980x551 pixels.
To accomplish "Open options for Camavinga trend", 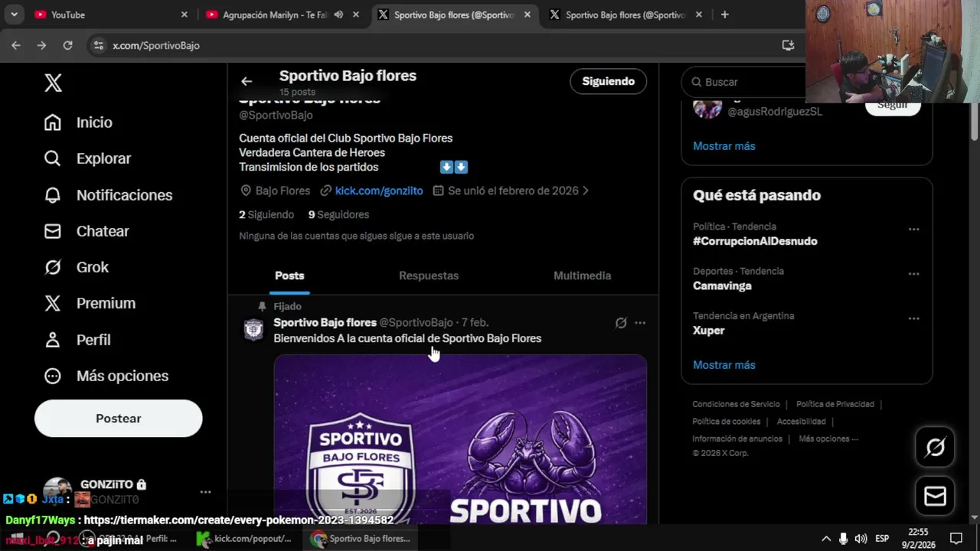I will pos(913,274).
